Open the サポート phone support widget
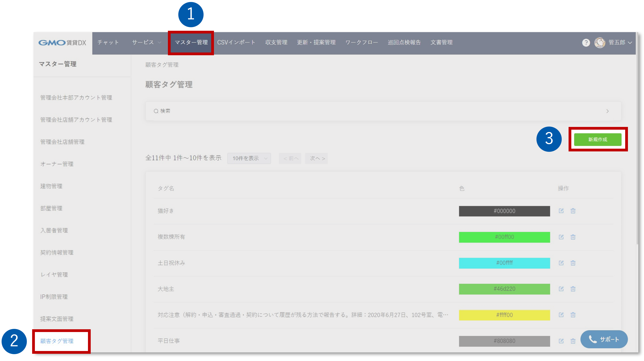The height and width of the screenshot is (361, 644). pyautogui.click(x=604, y=339)
